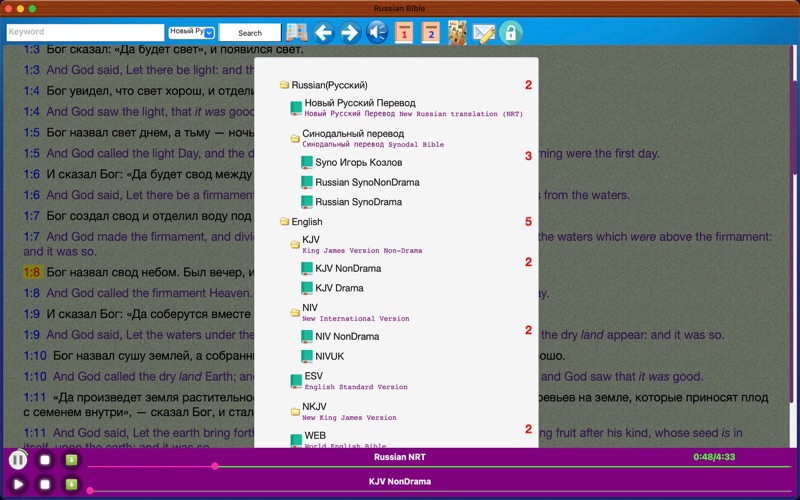Pause the Russian NRT audio

(x=18, y=460)
